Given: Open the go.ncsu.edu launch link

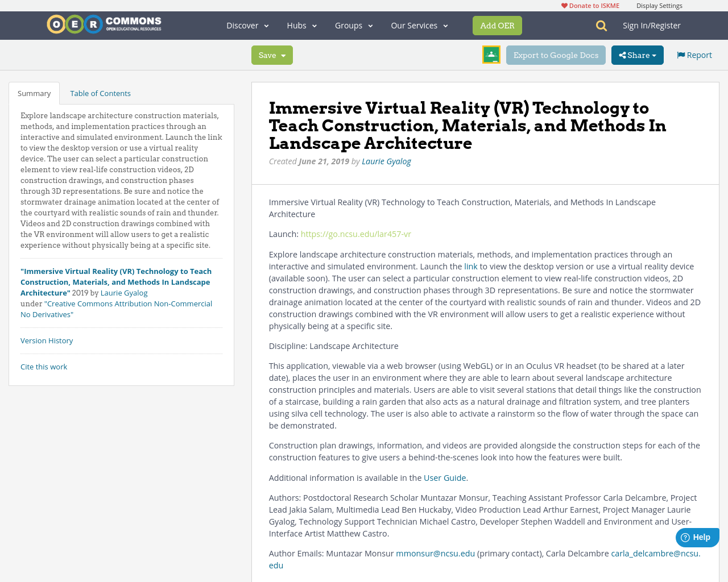Looking at the screenshot, I should (355, 234).
